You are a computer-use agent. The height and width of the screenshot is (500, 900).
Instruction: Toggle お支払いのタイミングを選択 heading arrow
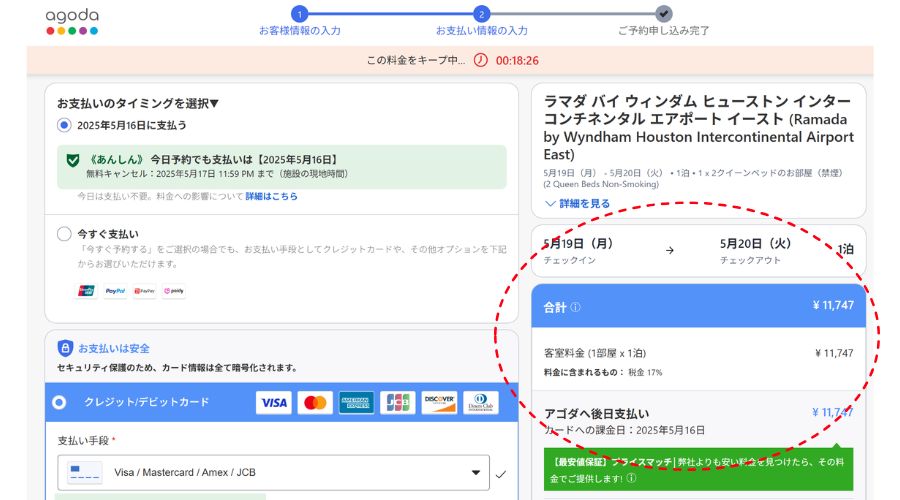point(214,103)
